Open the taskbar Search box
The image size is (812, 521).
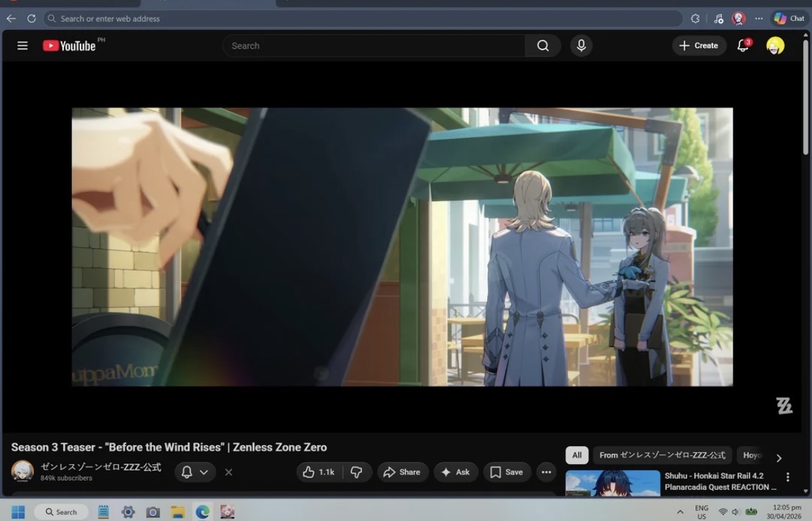[x=62, y=512]
